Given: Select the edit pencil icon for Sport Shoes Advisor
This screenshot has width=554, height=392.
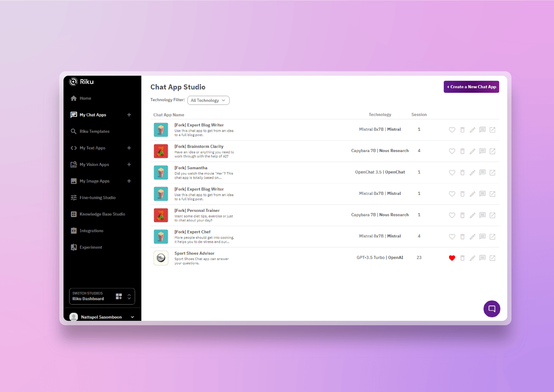Looking at the screenshot, I should [x=472, y=258].
